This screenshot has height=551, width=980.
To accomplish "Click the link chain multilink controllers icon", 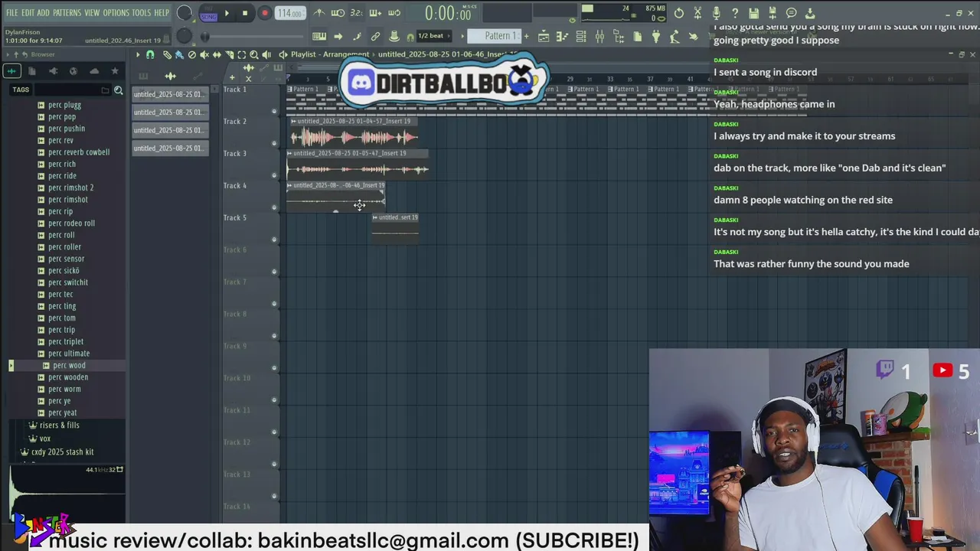I will tap(375, 36).
